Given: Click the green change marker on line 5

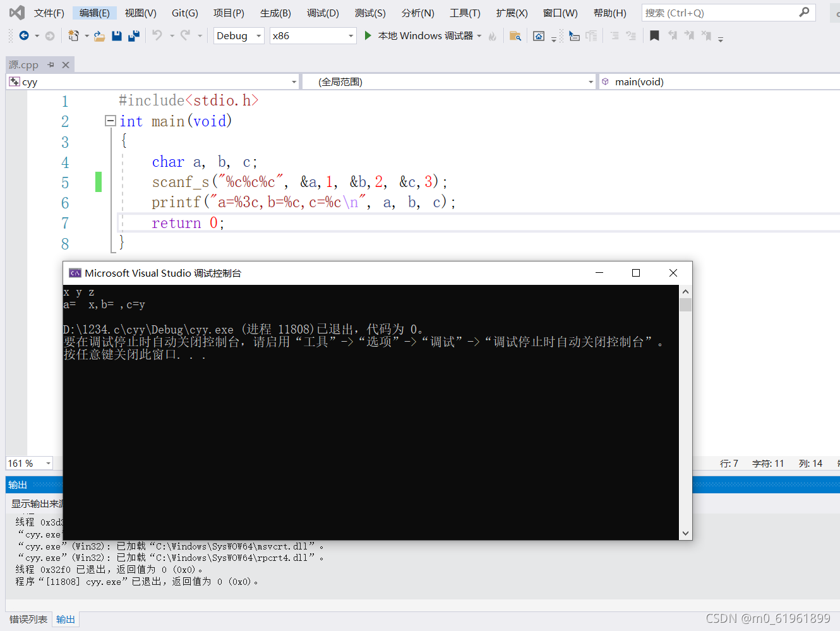Looking at the screenshot, I should point(99,182).
